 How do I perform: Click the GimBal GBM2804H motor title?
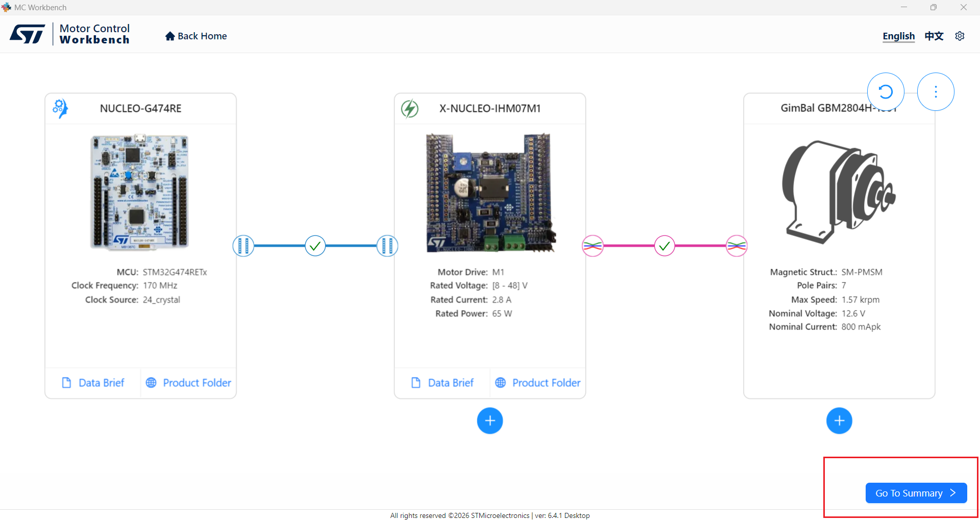point(839,108)
